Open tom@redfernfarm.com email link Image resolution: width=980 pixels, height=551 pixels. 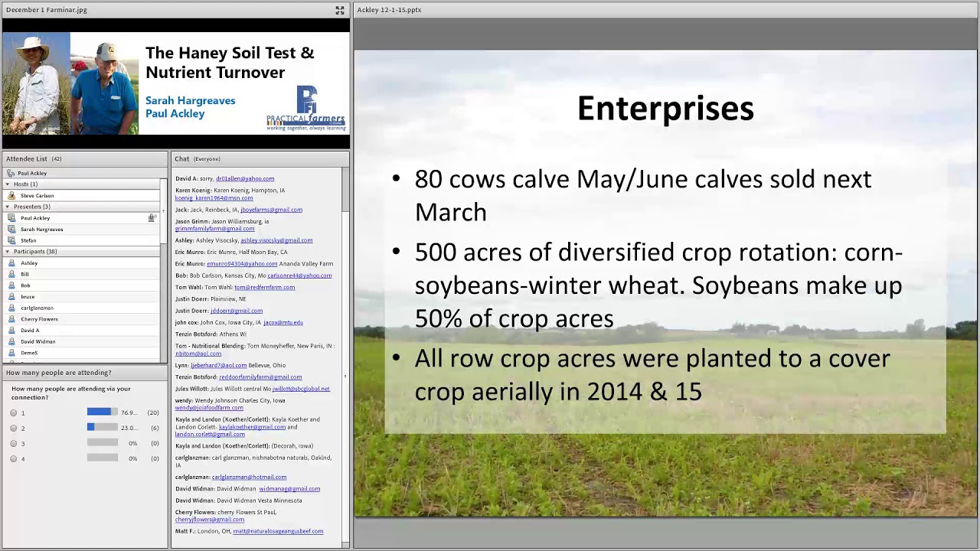click(x=264, y=287)
